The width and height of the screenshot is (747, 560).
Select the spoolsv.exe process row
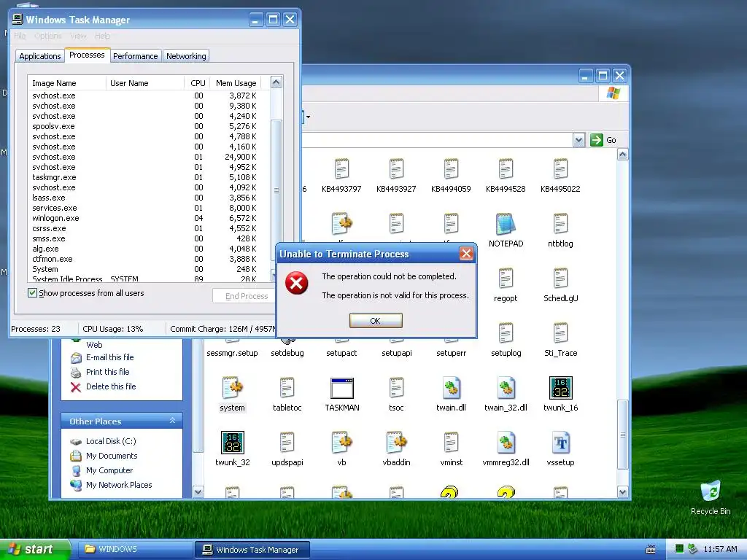149,126
